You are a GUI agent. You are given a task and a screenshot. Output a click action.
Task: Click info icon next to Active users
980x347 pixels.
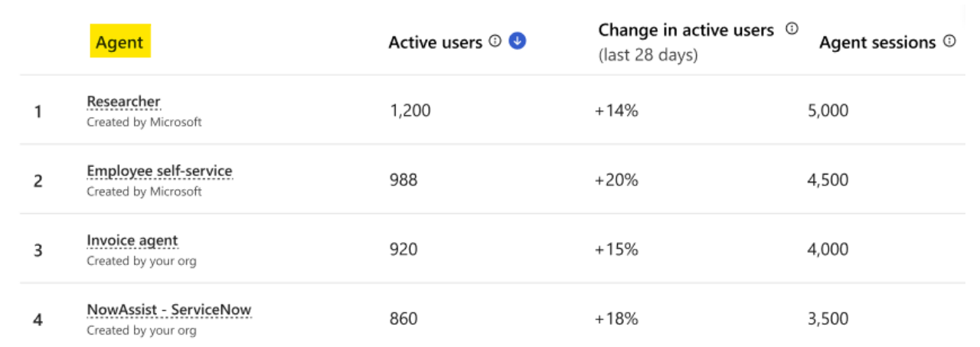click(x=495, y=41)
